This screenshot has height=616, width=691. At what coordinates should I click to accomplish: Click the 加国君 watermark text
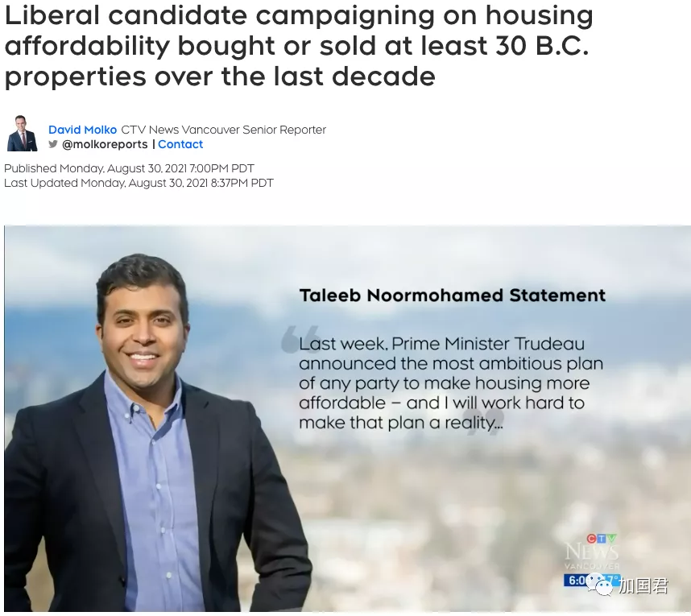(x=643, y=585)
